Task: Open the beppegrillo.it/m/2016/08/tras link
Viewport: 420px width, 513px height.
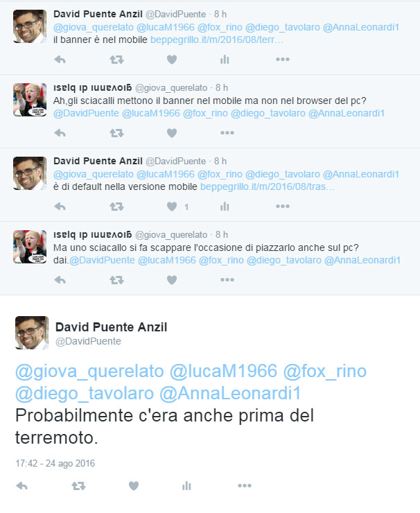Action: pyautogui.click(x=268, y=186)
